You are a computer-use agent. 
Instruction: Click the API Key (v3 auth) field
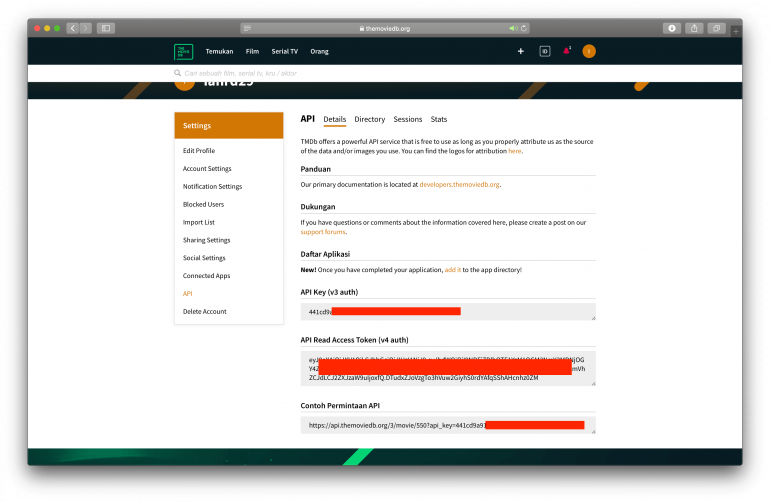[448, 311]
